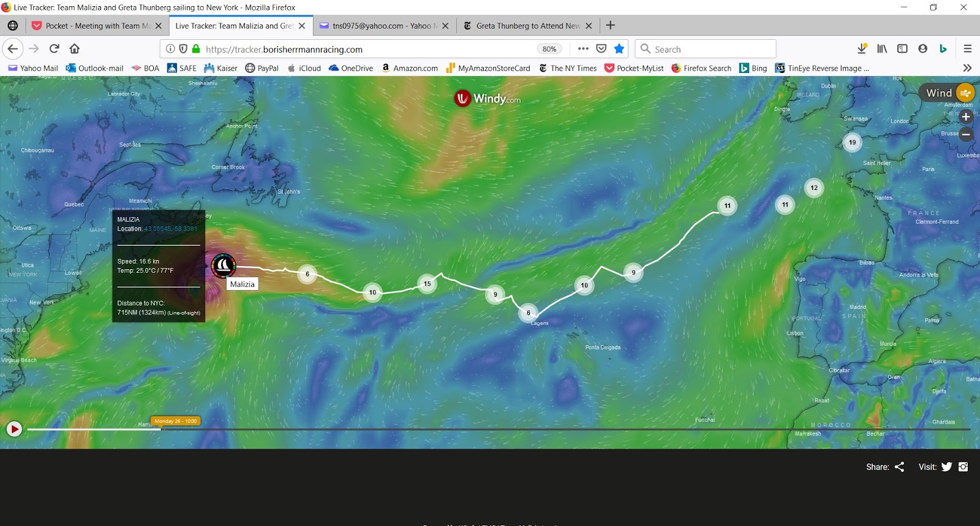
Task: Click the green padlock security icon
Action: tap(196, 49)
